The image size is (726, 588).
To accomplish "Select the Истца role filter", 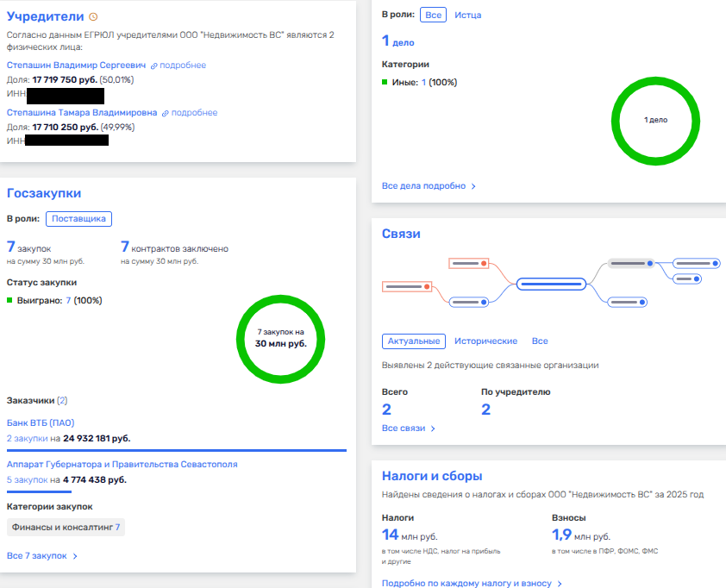I will [467, 15].
